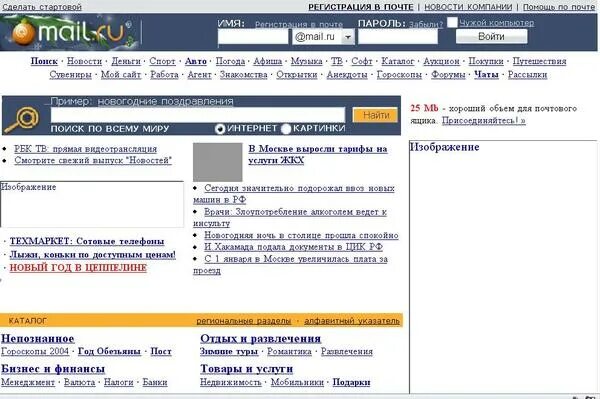
Task: Open алфавитный указатель catalog link
Action: pyautogui.click(x=352, y=321)
